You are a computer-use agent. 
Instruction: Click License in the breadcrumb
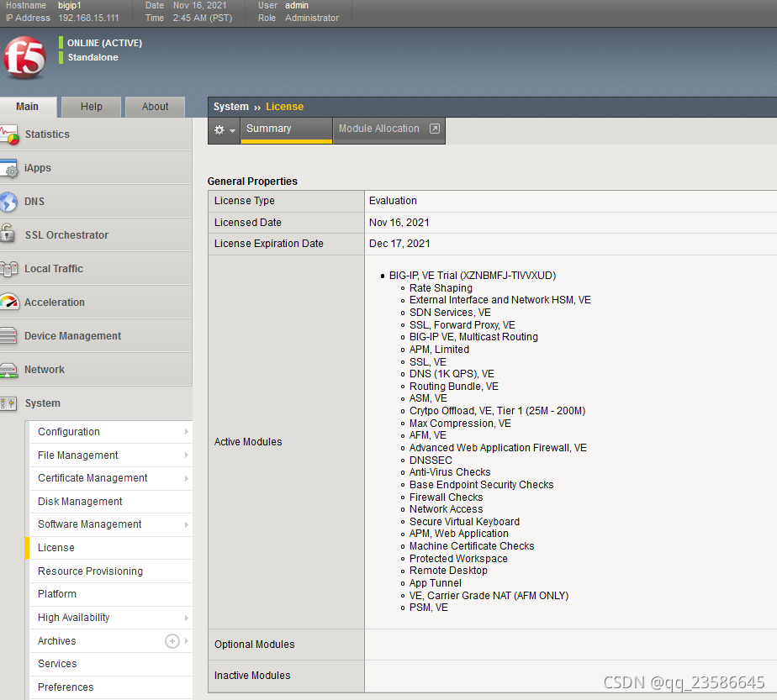click(x=284, y=107)
